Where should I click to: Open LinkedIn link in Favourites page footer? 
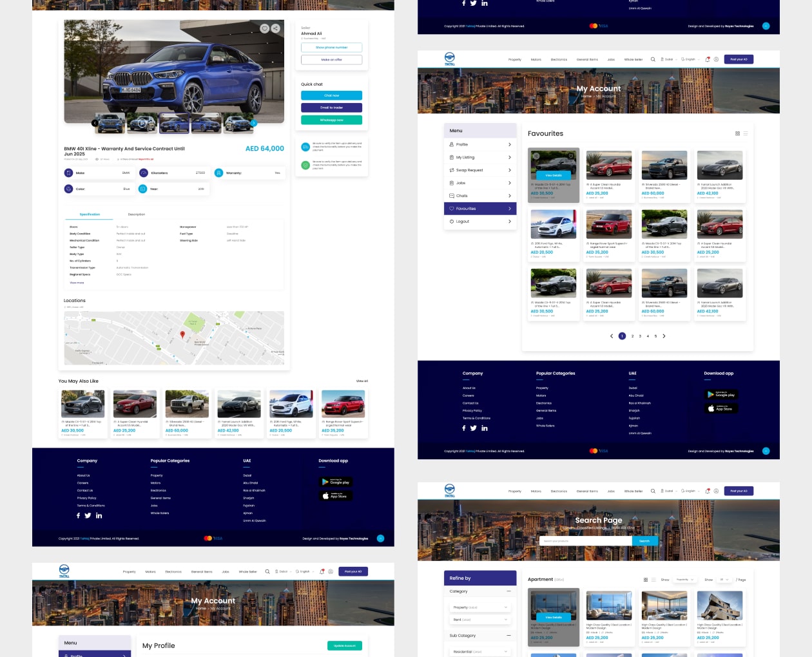tap(484, 428)
